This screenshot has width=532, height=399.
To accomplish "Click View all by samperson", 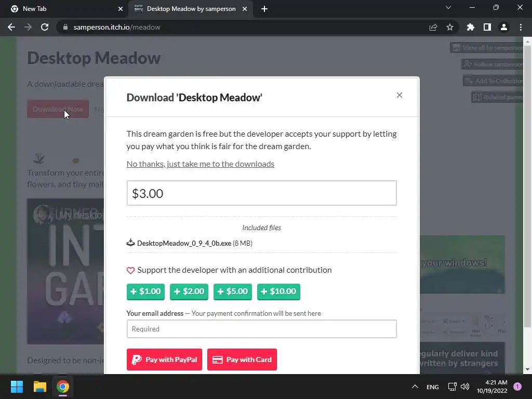I will [x=486, y=48].
